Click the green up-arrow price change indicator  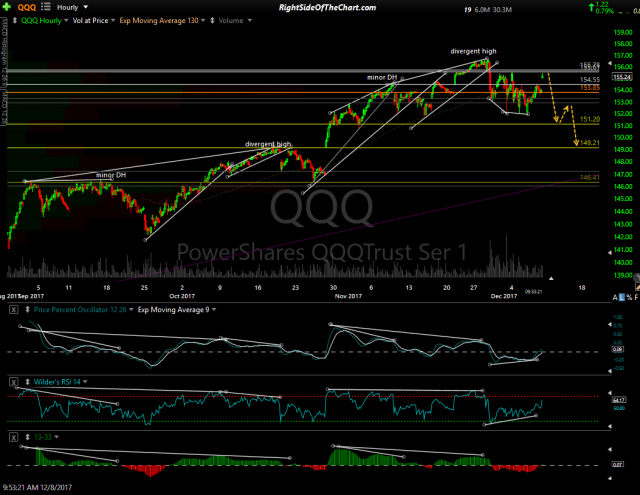pyautogui.click(x=591, y=7)
